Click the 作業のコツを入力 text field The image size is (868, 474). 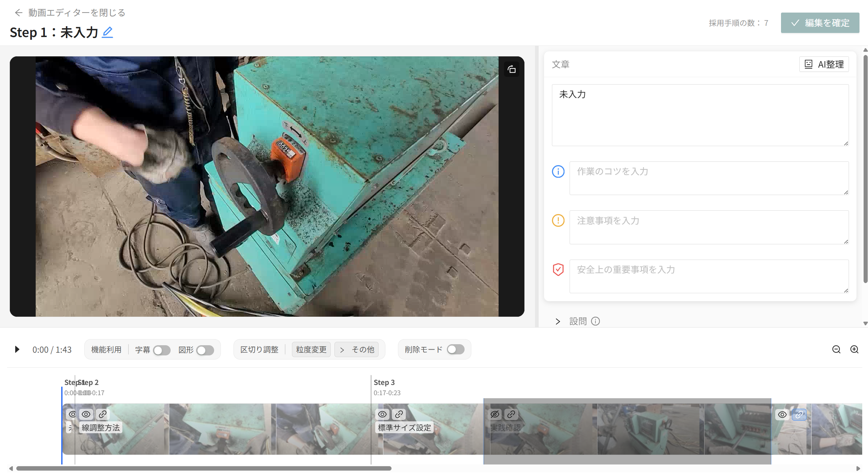coord(709,178)
